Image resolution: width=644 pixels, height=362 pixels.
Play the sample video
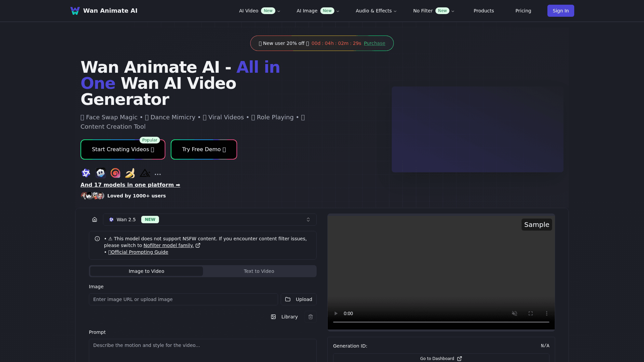[x=336, y=313]
